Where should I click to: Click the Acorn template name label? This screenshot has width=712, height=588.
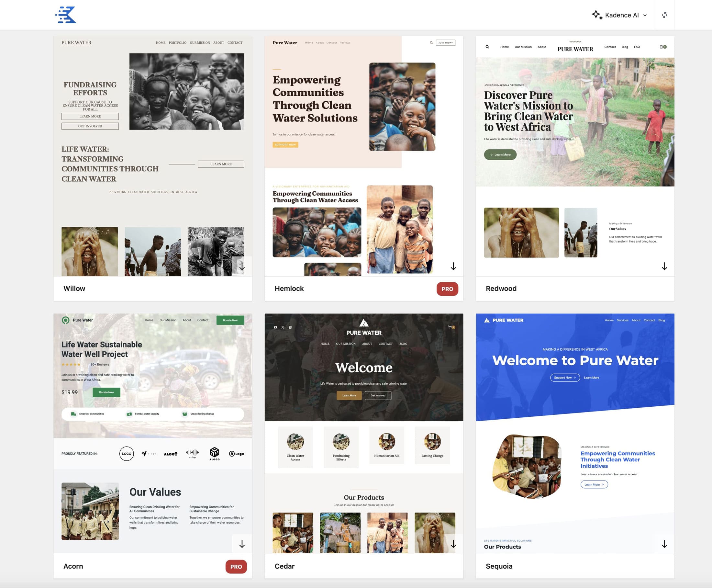click(73, 566)
